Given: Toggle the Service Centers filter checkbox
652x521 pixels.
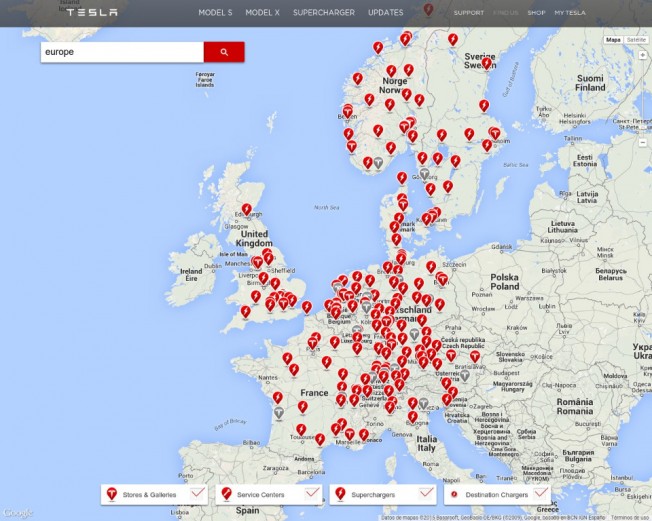Looking at the screenshot, I should point(312,493).
